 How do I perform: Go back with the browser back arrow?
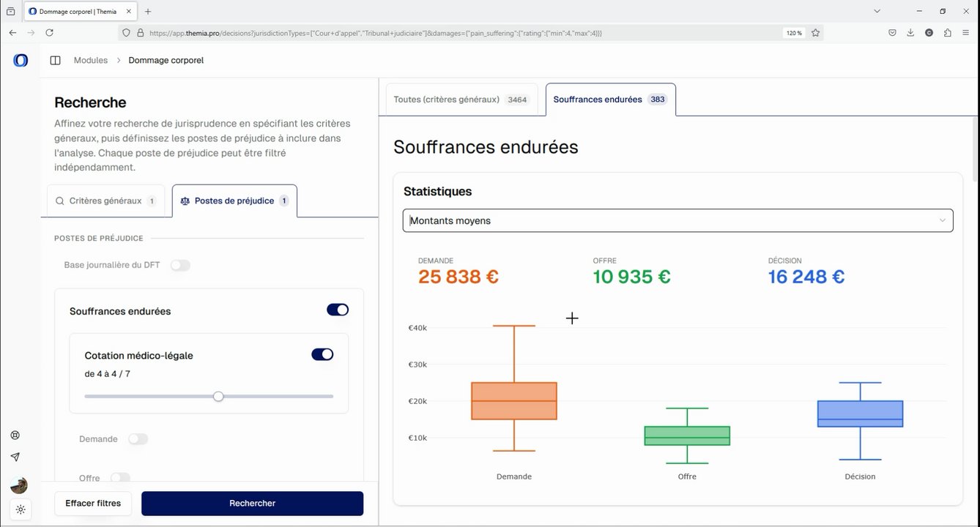click(12, 33)
